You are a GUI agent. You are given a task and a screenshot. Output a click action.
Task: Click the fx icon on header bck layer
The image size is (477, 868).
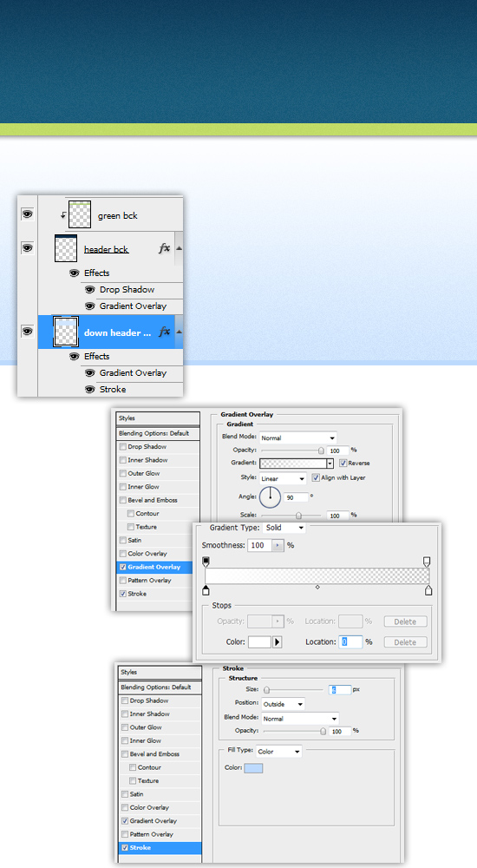(x=165, y=248)
